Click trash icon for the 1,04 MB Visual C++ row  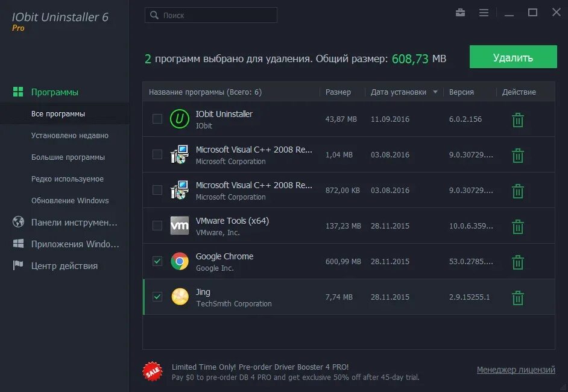click(x=517, y=156)
